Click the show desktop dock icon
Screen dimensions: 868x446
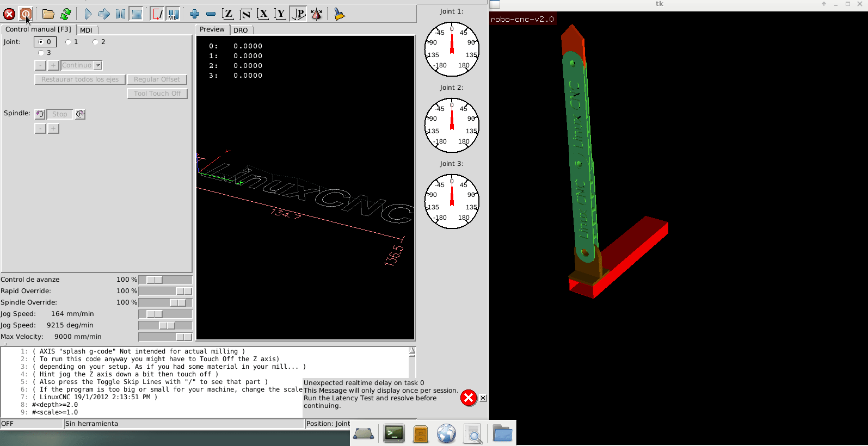pyautogui.click(x=364, y=433)
